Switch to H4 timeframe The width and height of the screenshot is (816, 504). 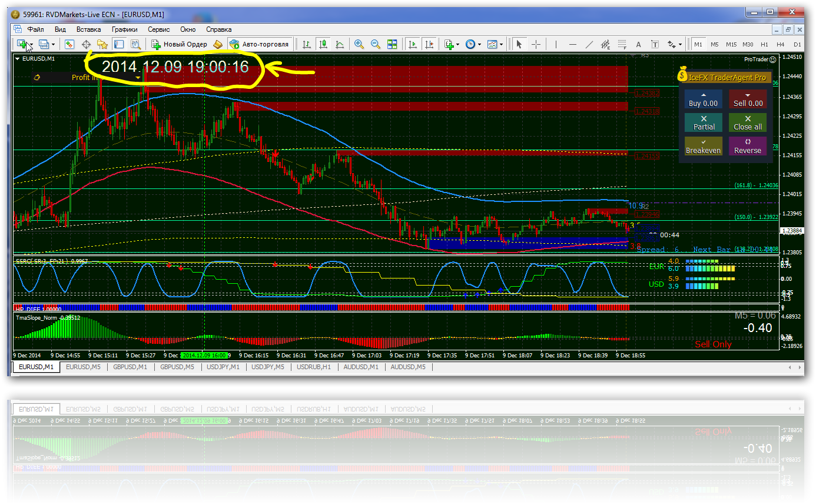pyautogui.click(x=780, y=44)
